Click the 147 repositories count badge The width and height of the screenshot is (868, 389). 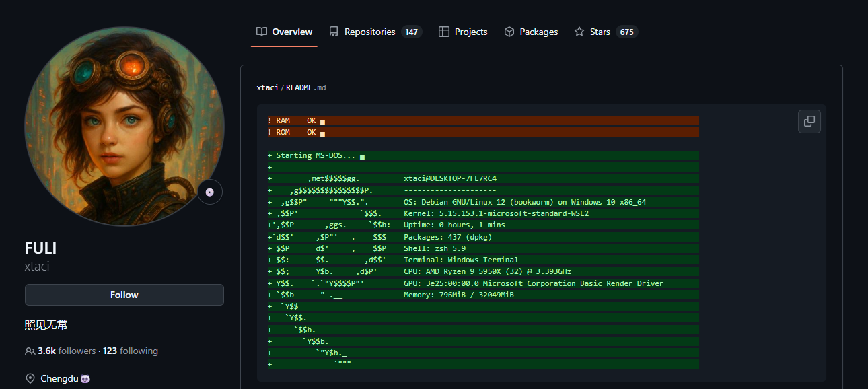click(x=411, y=32)
